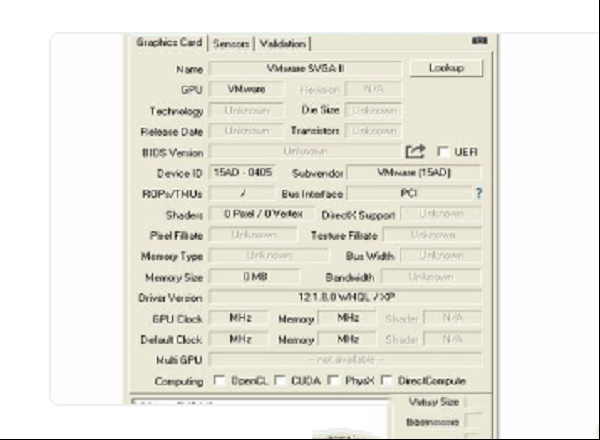
Task: Toggle the UEFI checkbox
Action: click(443, 152)
